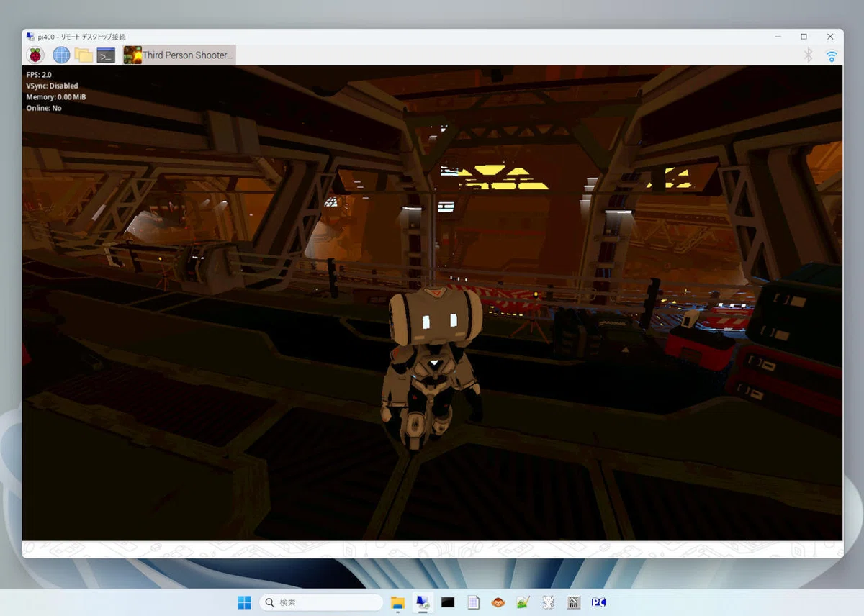Close the pi400 remote desktop window

coord(830,37)
